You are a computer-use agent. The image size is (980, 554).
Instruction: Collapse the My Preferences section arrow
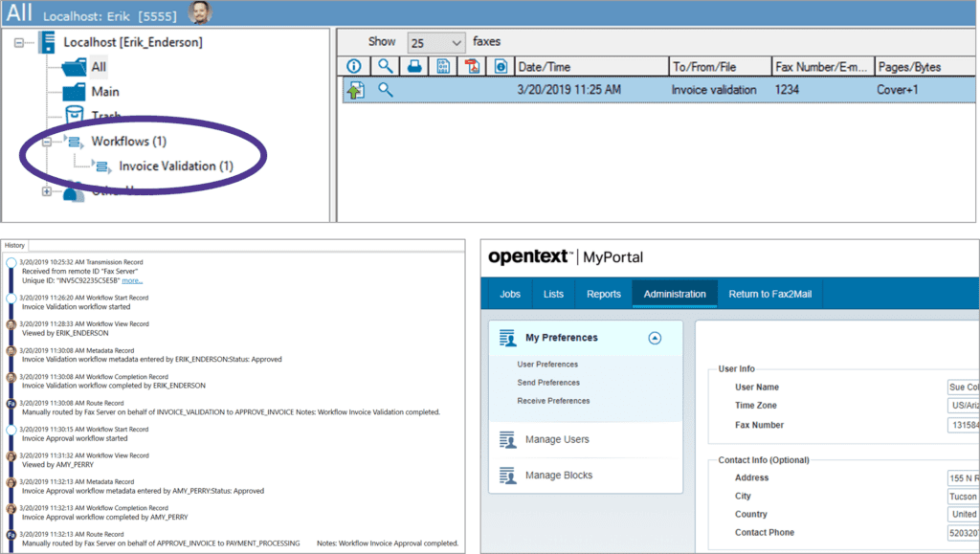tap(653, 337)
